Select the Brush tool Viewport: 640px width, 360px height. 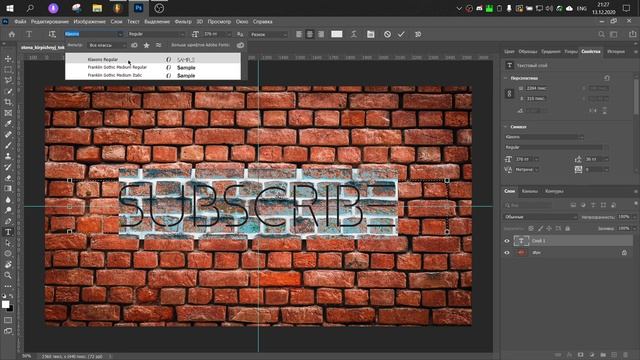[x=8, y=145]
